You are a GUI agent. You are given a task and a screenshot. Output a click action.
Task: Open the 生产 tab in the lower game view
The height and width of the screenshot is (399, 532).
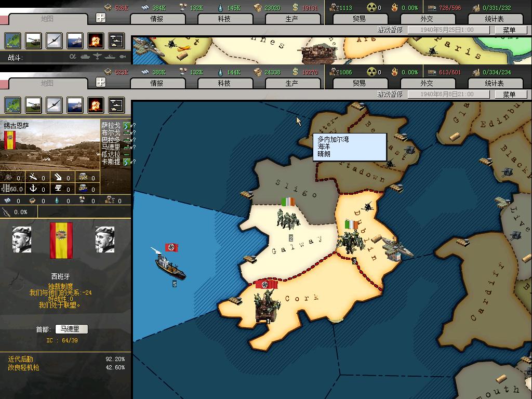[x=292, y=84]
